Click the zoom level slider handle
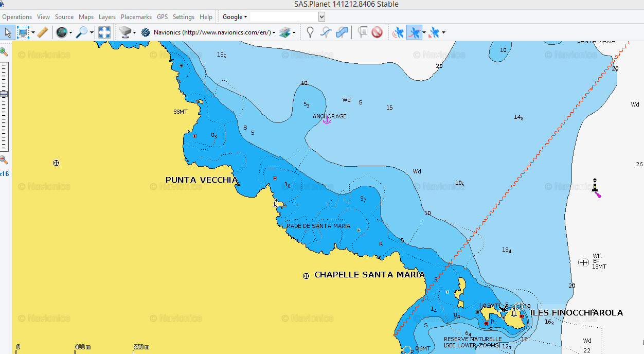 coord(4,94)
